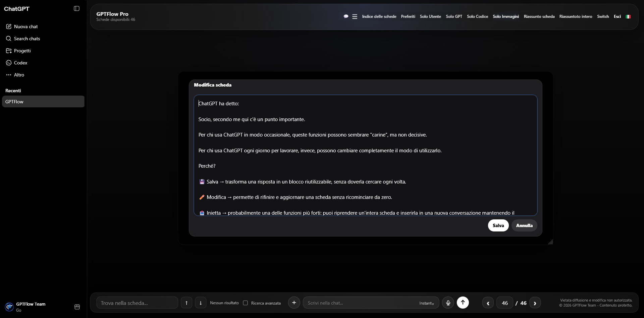Collapse the ChatGPT sidebar panel
The image size is (644, 318).
76,9
